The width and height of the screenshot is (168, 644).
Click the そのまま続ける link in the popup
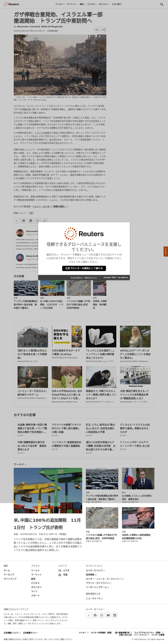76,278
